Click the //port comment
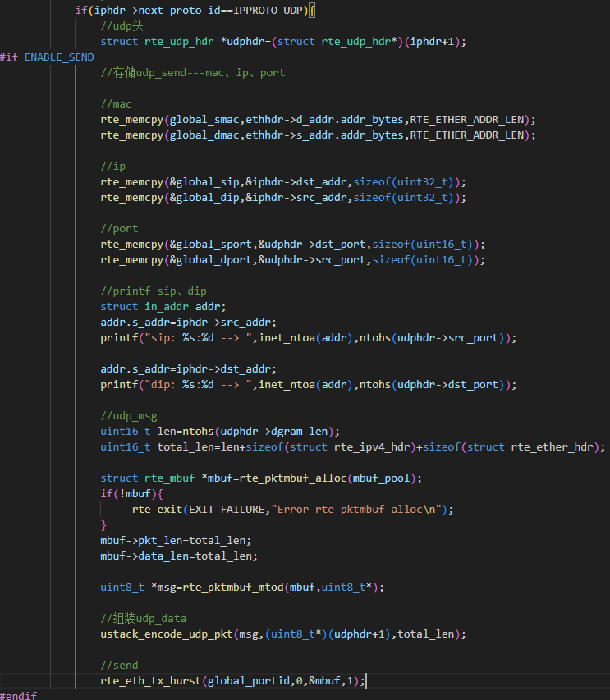 [x=119, y=229]
